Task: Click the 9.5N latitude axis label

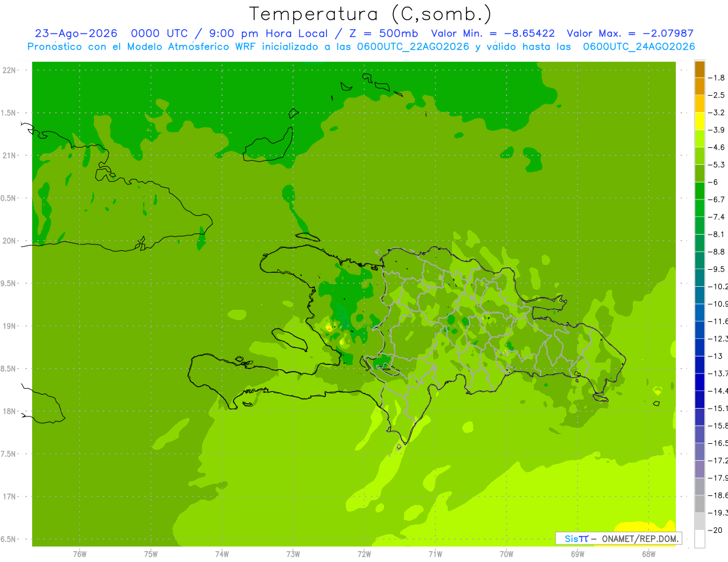Action: pyautogui.click(x=9, y=283)
